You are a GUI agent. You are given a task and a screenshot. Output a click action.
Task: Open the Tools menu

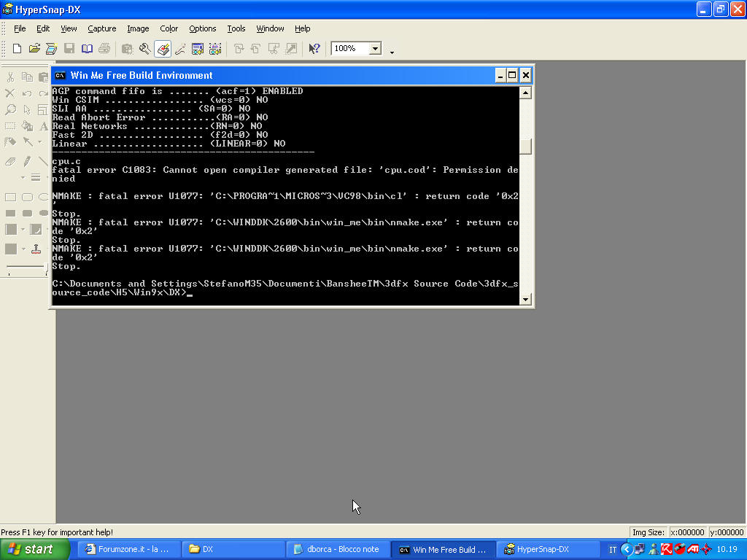pos(236,28)
